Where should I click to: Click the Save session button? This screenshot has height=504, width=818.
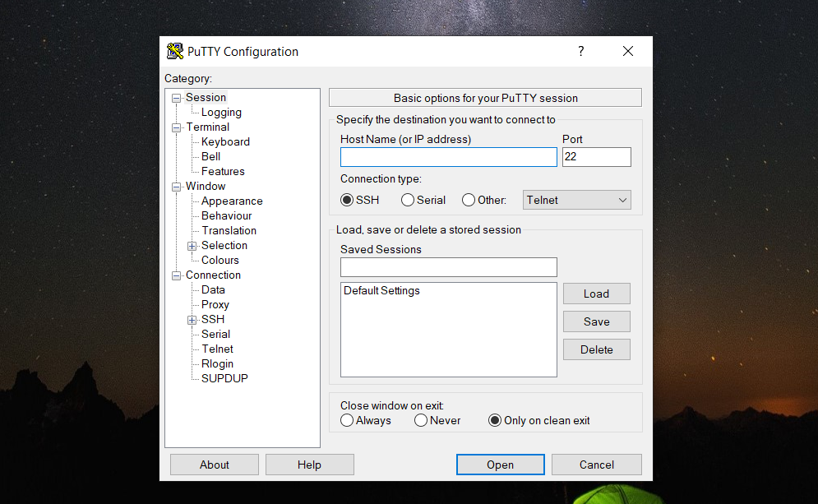(597, 322)
